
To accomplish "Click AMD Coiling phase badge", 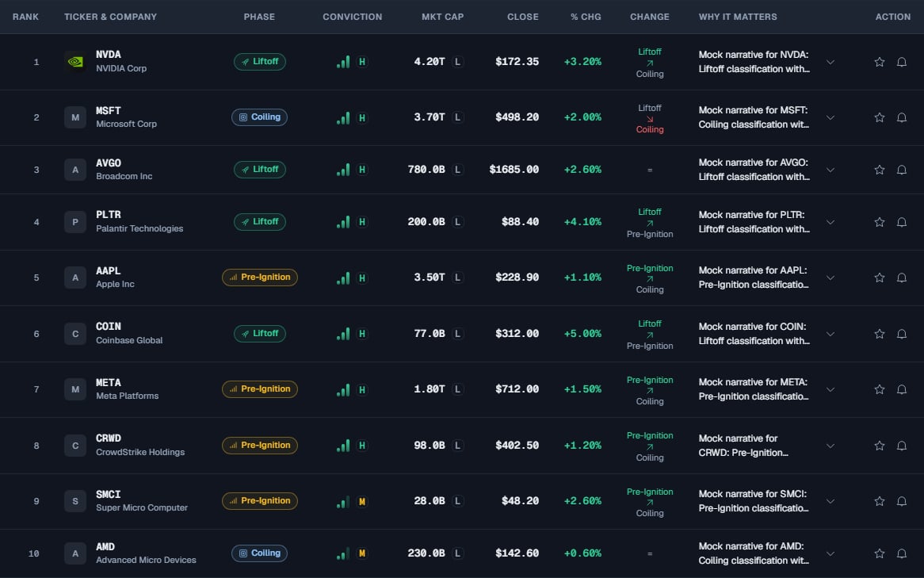I will pos(259,553).
